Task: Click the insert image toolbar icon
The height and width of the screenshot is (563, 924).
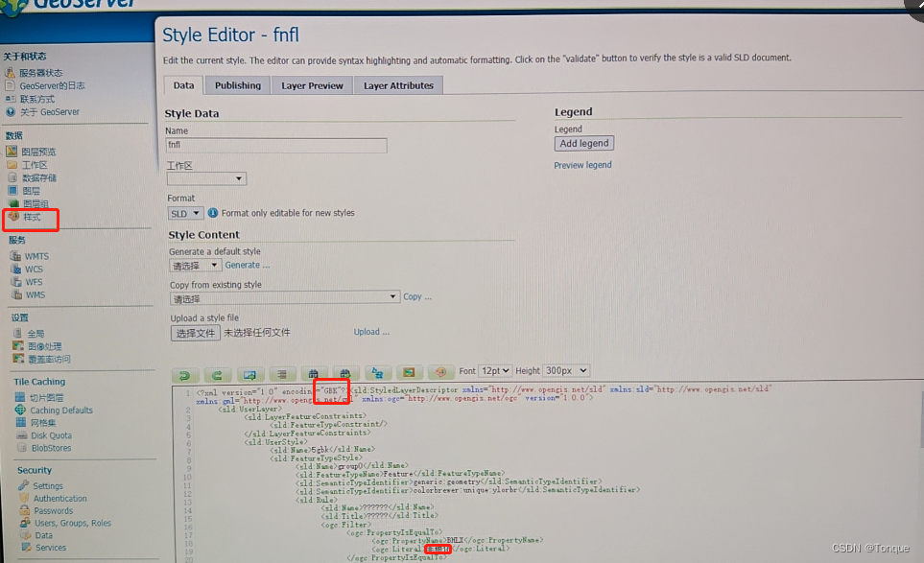Action: coord(409,372)
